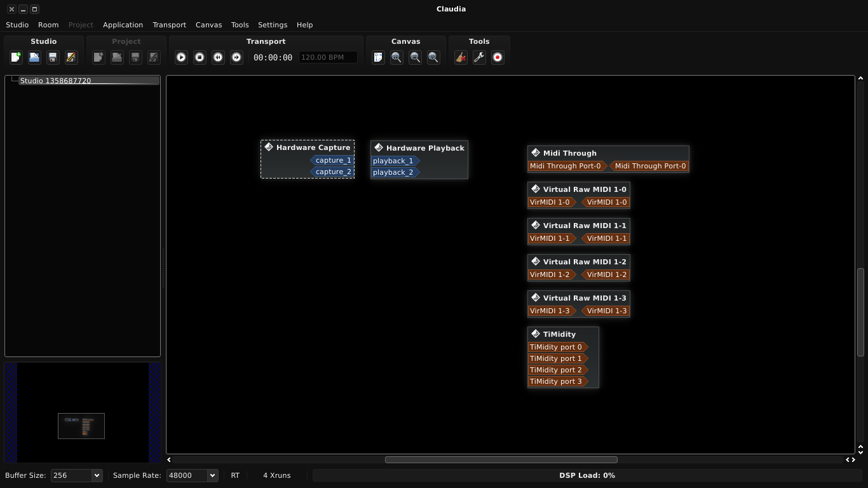Click the canvas preview thumbnail

click(81, 426)
